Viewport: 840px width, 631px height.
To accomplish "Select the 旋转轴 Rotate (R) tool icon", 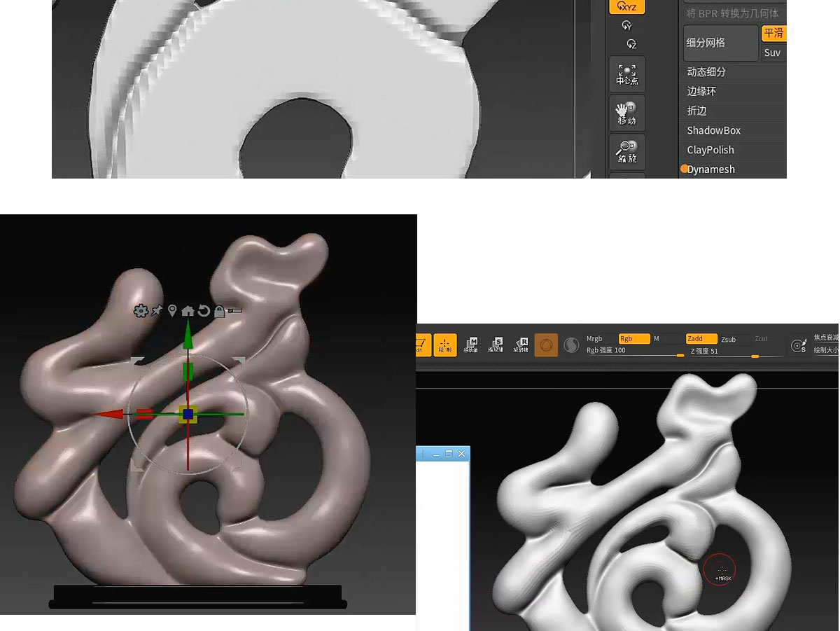I will [521, 345].
